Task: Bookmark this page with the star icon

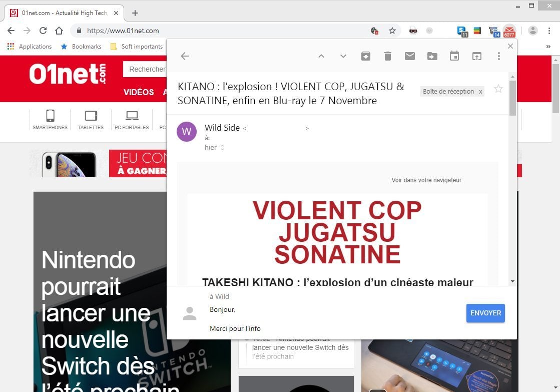Action: tap(392, 31)
